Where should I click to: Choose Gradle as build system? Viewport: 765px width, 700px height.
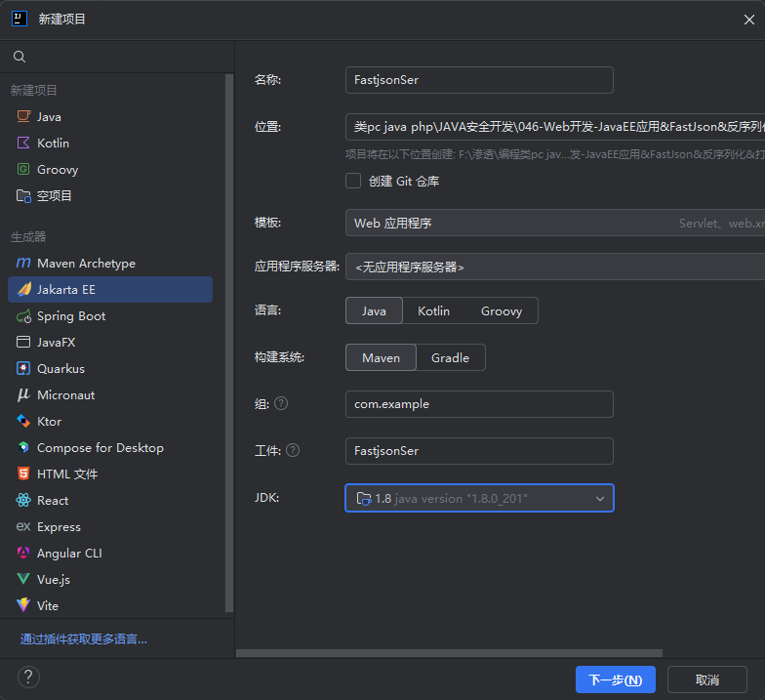[x=451, y=357]
